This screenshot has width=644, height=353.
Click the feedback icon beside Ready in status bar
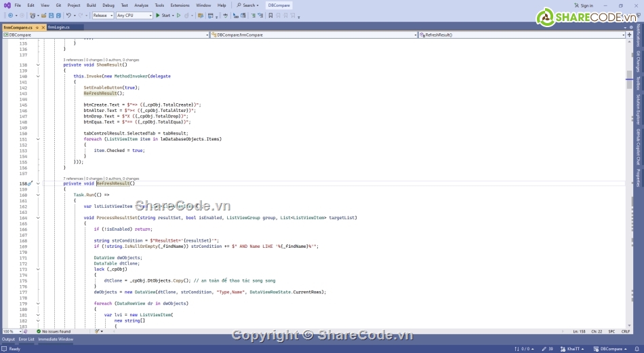pos(4,349)
